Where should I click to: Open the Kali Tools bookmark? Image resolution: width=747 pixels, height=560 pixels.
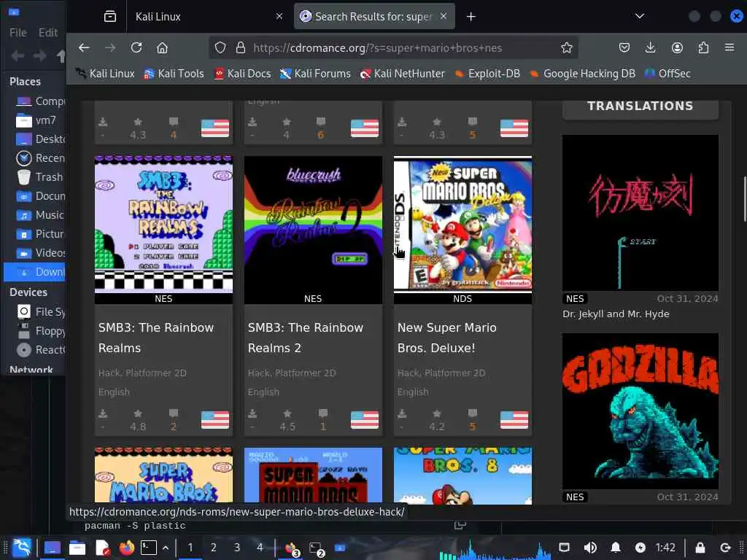click(x=174, y=74)
